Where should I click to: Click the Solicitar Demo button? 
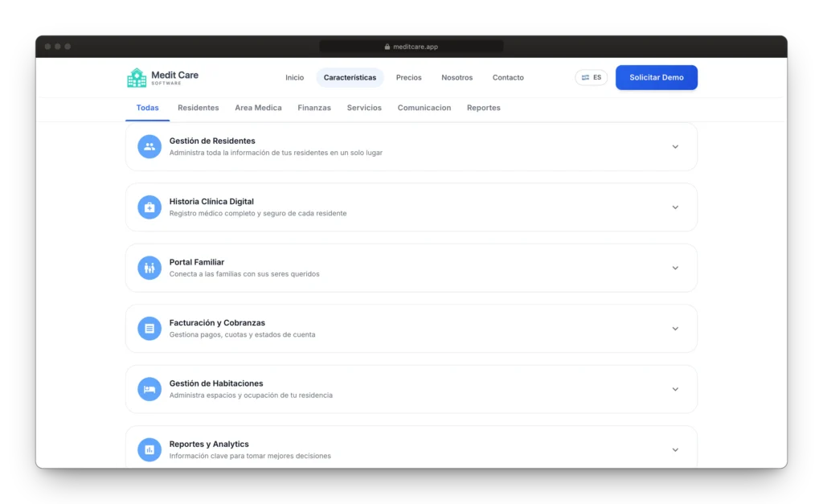(657, 77)
